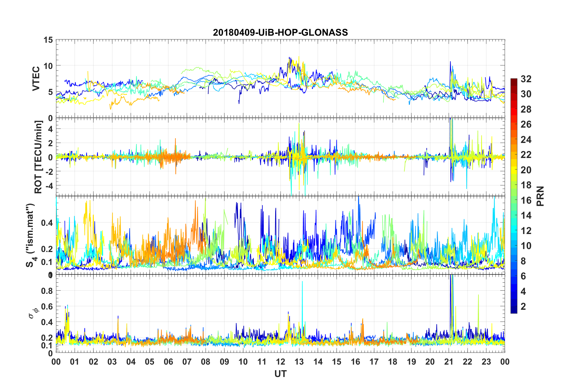561x392 pixels.
Task: Select hour 05 on the UT axis
Action: pyautogui.click(x=150, y=361)
